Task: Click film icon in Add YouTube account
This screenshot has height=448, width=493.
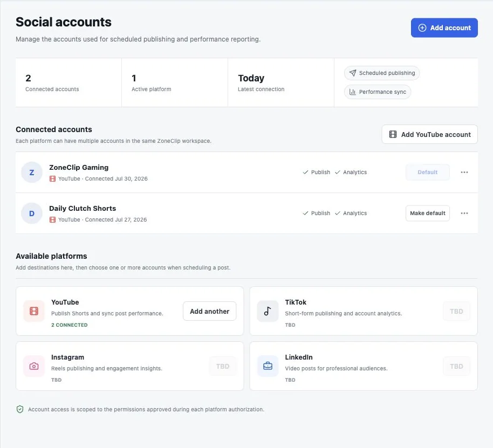Action: coord(393,134)
